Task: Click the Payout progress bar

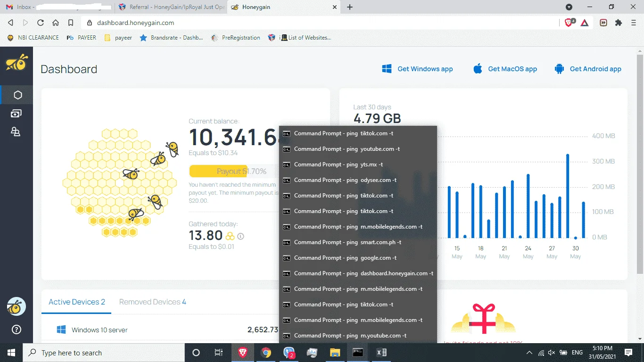Action: [x=233, y=171]
